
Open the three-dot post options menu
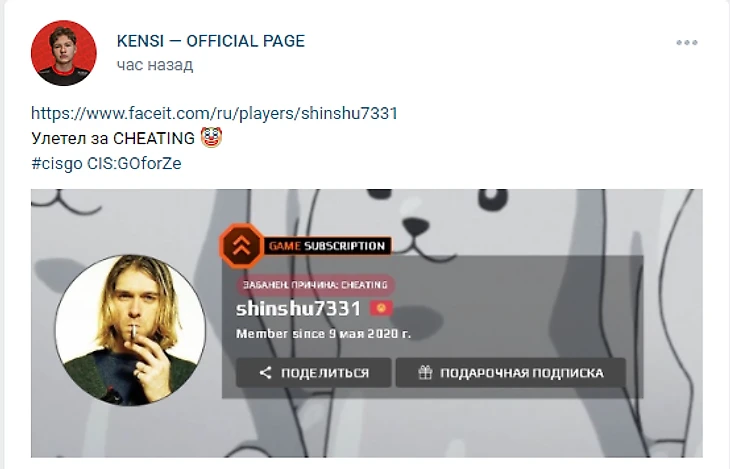pyautogui.click(x=687, y=42)
